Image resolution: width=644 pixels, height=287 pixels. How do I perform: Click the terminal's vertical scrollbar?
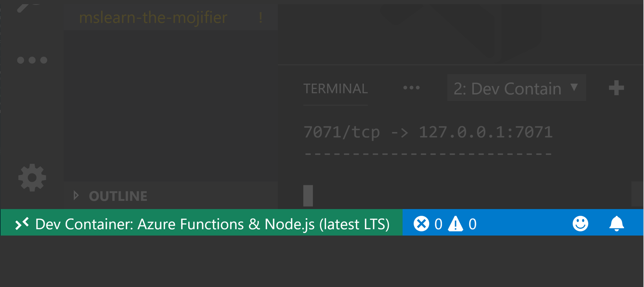[x=637, y=194]
